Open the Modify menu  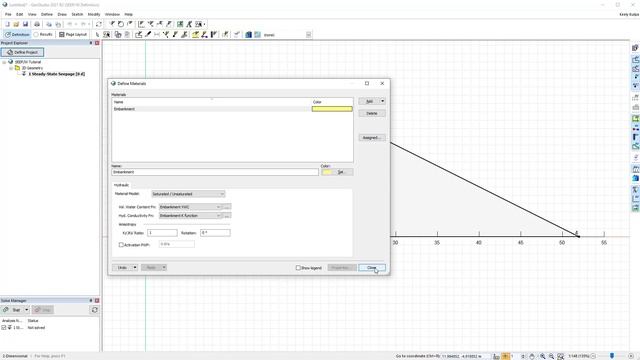[94, 14]
